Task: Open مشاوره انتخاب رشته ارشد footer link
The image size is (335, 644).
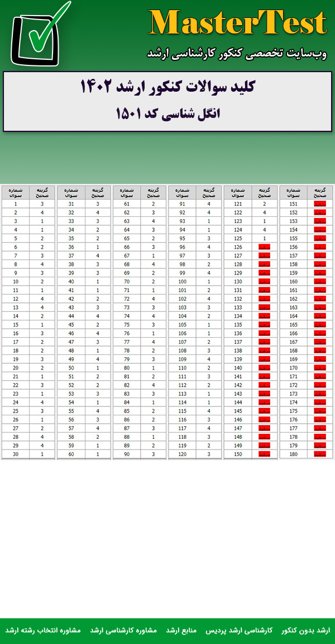Action: 43,630
